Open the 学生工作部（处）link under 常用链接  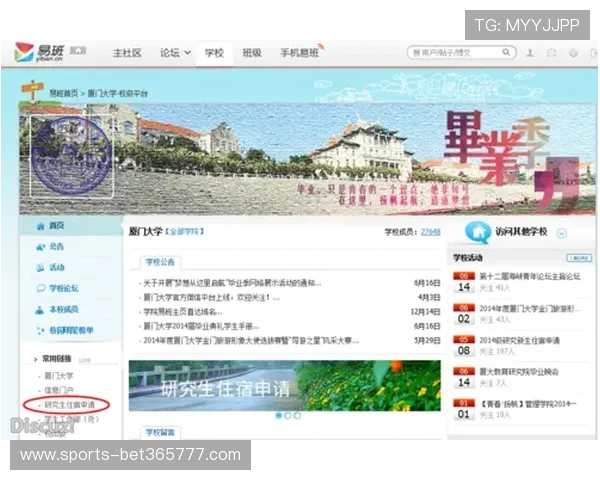tap(72, 419)
